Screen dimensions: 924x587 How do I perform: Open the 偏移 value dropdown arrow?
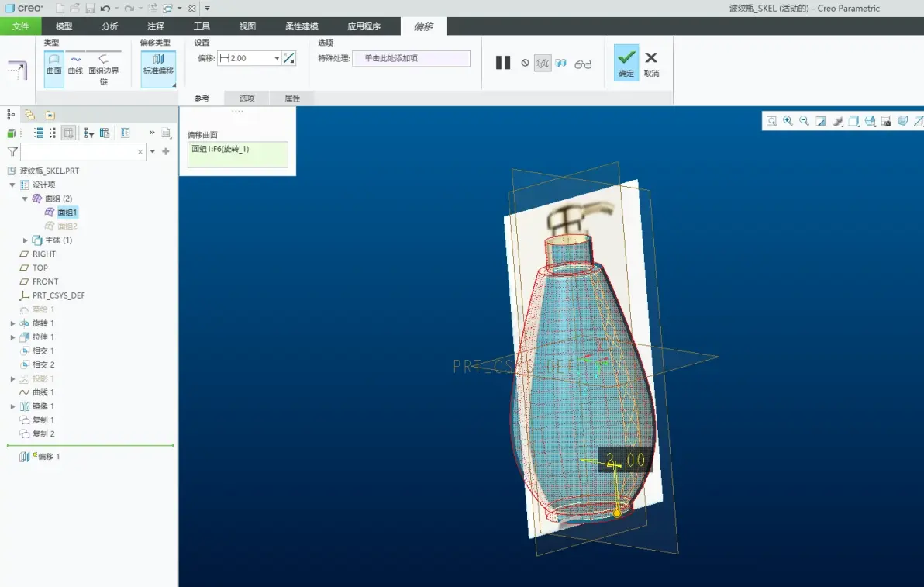(x=277, y=58)
